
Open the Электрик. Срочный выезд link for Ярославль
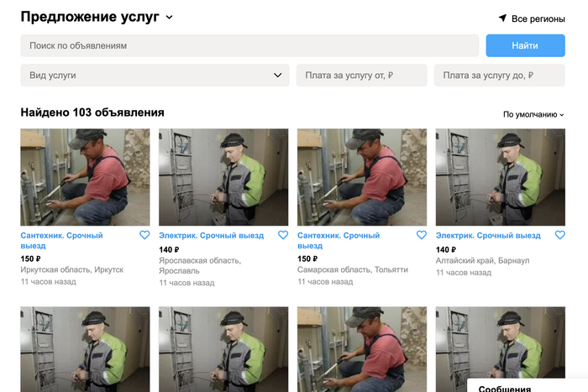212,236
